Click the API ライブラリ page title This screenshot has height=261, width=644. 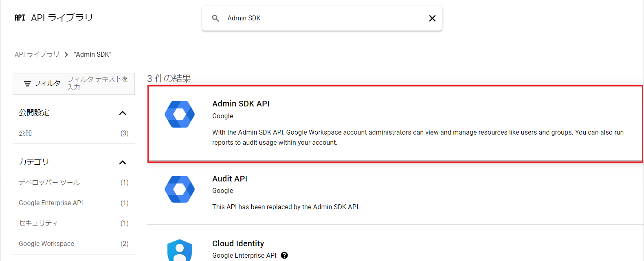pyautogui.click(x=62, y=18)
